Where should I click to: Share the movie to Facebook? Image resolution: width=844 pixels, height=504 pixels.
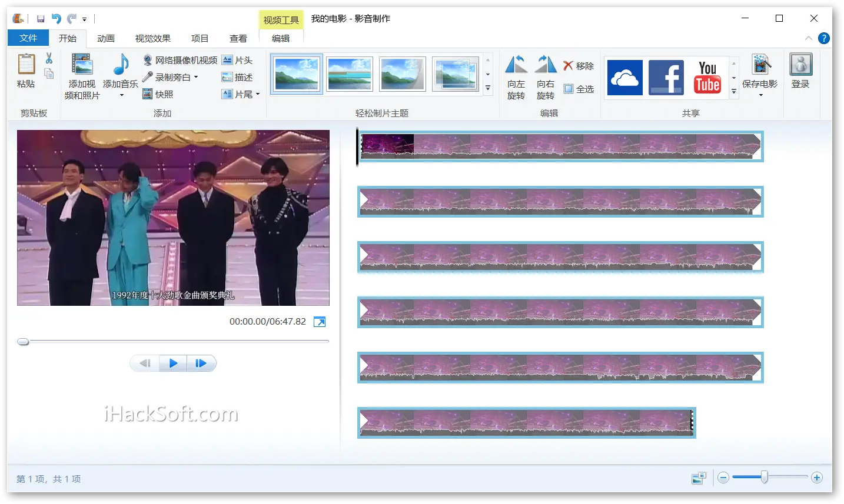pos(666,78)
